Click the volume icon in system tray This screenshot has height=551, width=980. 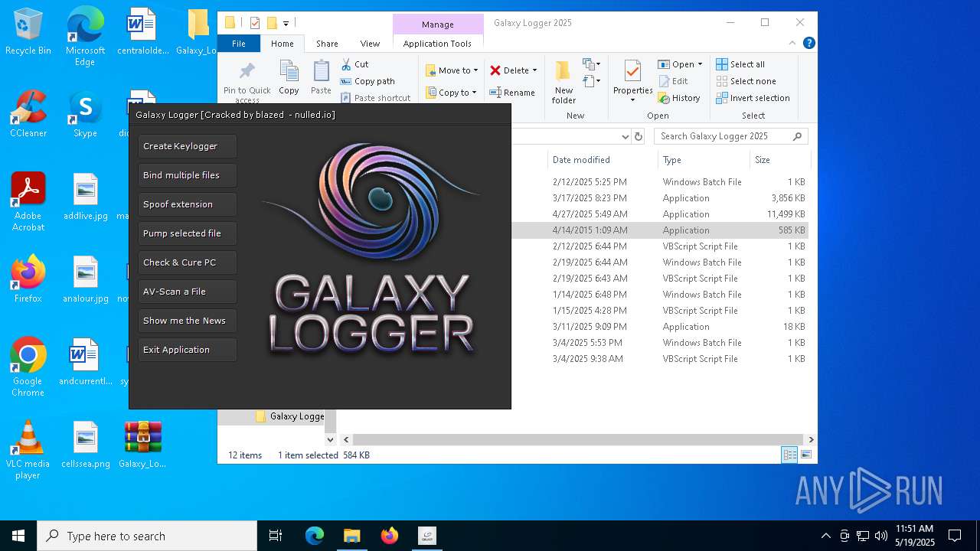(x=881, y=536)
